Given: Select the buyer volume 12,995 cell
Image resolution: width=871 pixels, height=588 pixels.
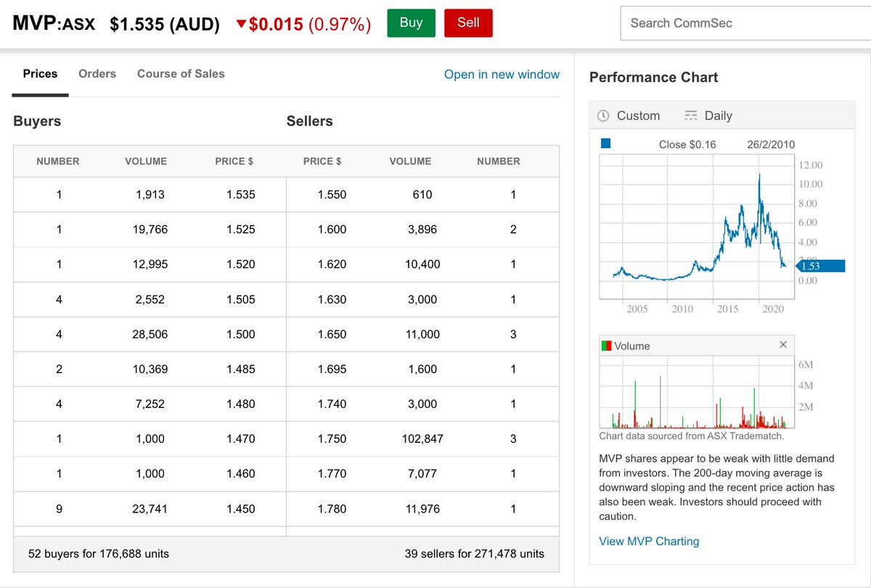Looking at the screenshot, I should [x=150, y=264].
